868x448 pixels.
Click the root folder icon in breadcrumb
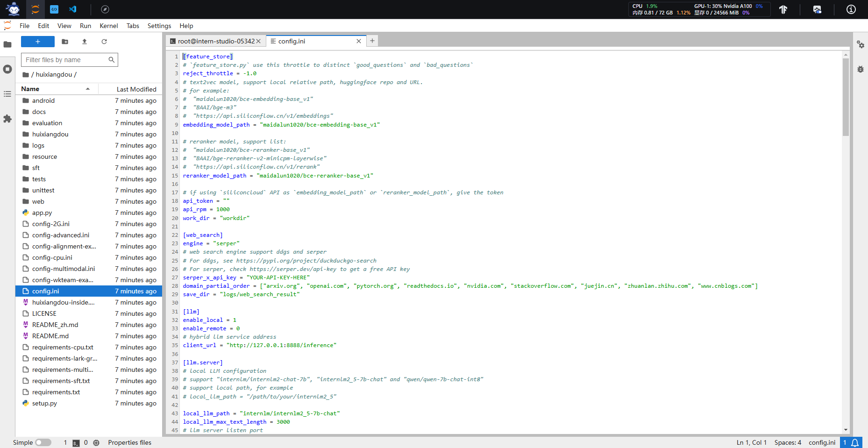[x=26, y=75]
